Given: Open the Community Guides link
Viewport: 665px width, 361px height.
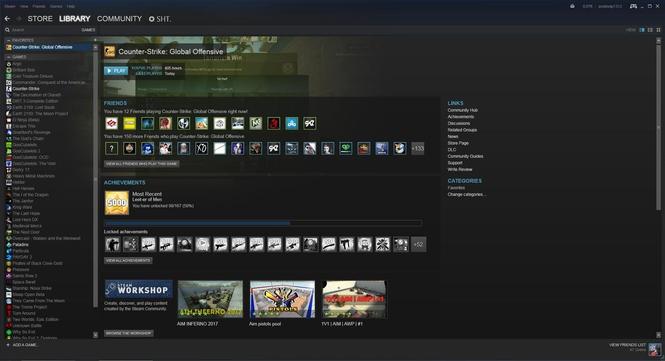Looking at the screenshot, I should [x=465, y=156].
